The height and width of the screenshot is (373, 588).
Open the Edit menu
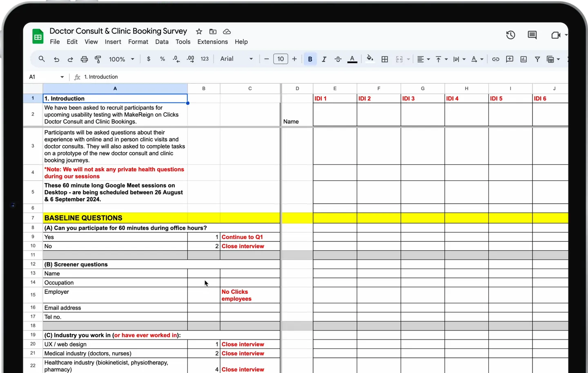tap(72, 42)
